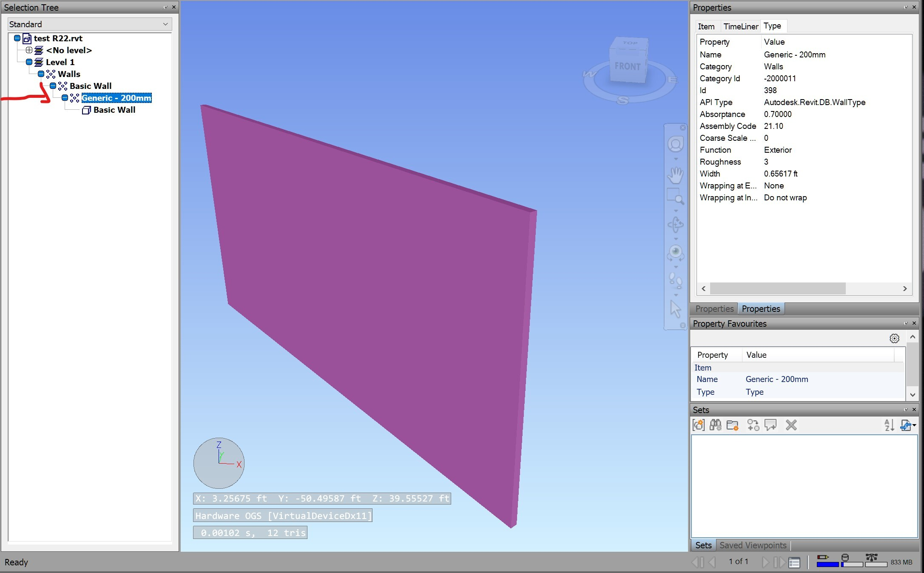
Task: Open the Import/Export sets dropdown
Action: coord(908,425)
